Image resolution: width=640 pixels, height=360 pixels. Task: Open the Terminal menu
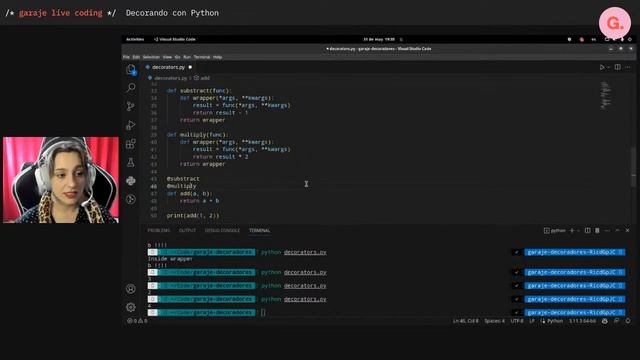click(202, 57)
